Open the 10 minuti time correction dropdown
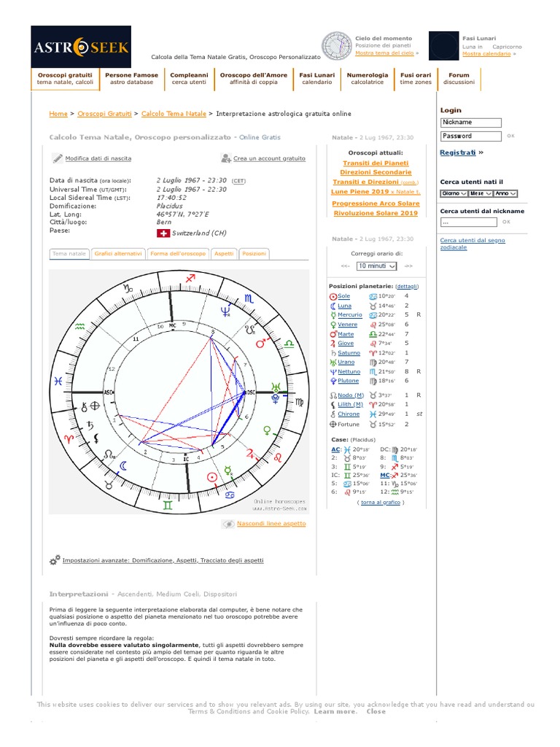The height and width of the screenshot is (747, 560). point(377,266)
